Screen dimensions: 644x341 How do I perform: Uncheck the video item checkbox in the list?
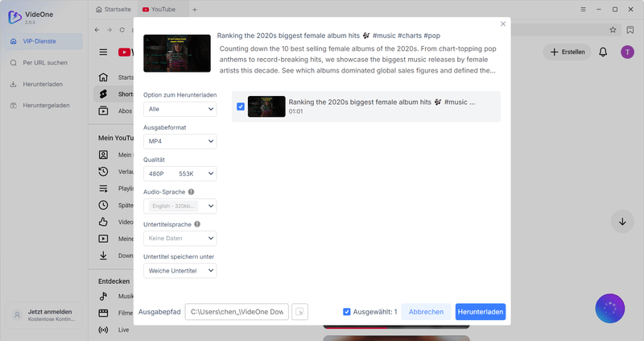pos(241,106)
